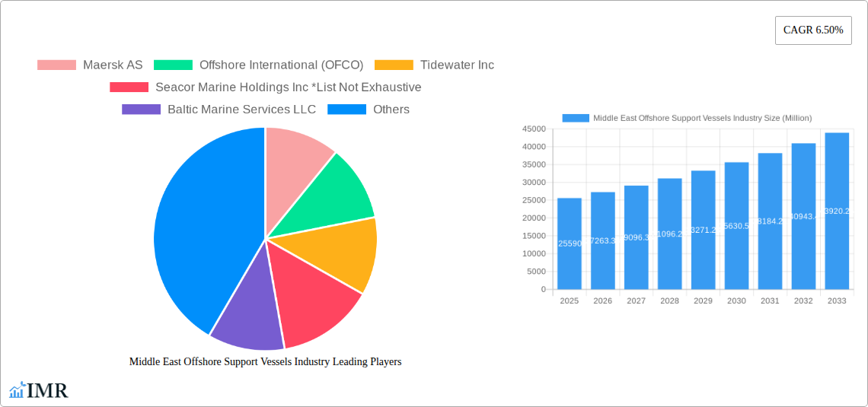Click the 2029 x-axis label
The image size is (868, 407).
click(x=703, y=300)
